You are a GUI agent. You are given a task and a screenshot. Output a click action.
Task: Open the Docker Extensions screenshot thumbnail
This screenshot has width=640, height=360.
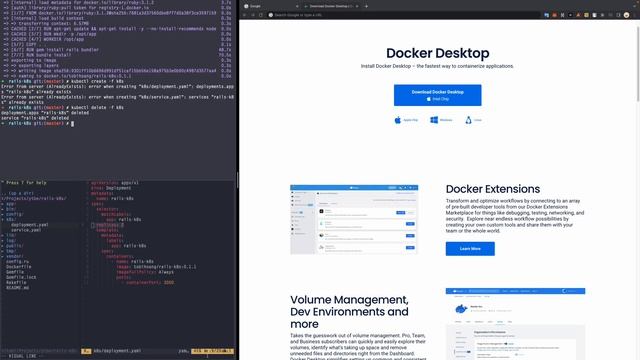354,220
